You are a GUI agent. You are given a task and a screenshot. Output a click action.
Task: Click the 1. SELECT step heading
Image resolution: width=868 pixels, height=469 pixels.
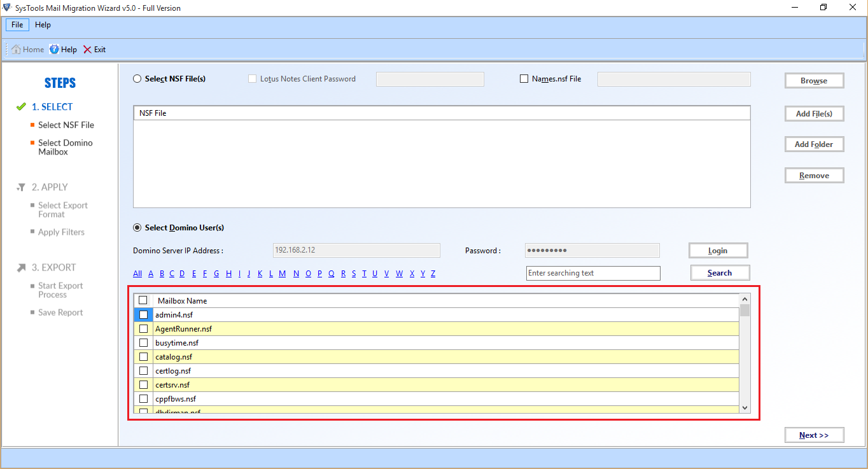click(x=52, y=107)
